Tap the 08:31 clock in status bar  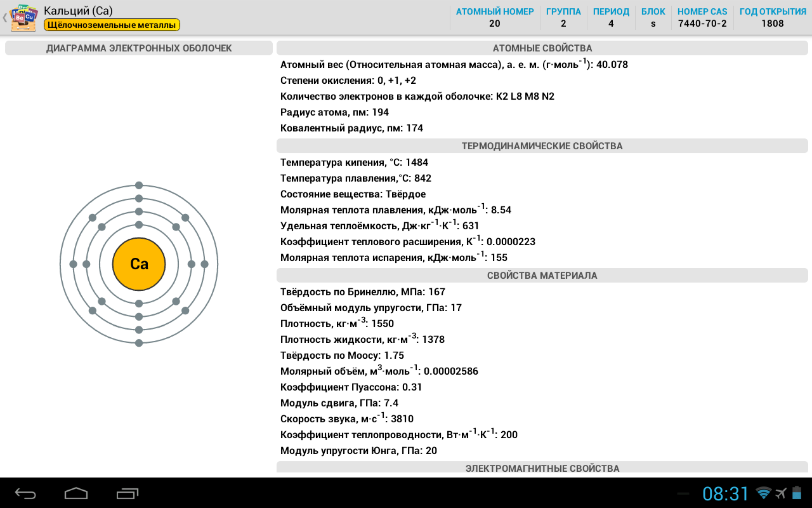click(x=726, y=493)
